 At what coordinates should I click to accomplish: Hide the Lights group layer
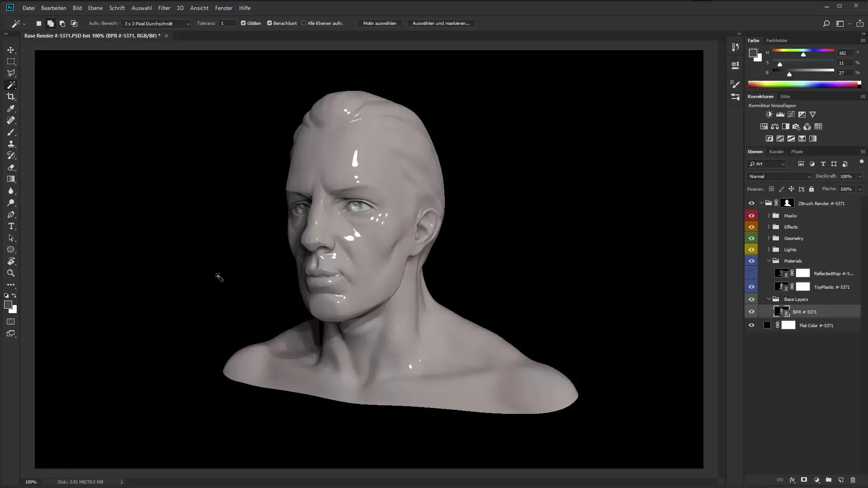[x=751, y=249]
